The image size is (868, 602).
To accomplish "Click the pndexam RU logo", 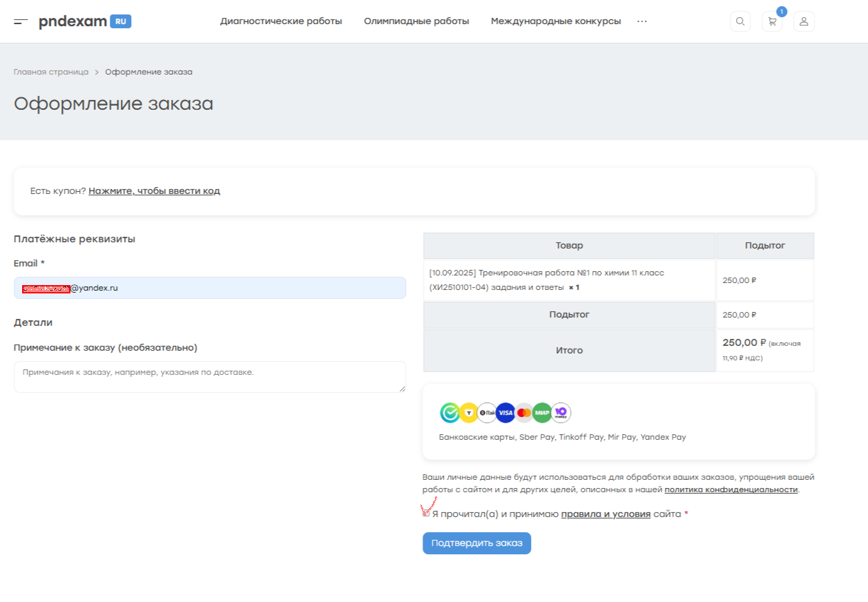I will tap(84, 21).
